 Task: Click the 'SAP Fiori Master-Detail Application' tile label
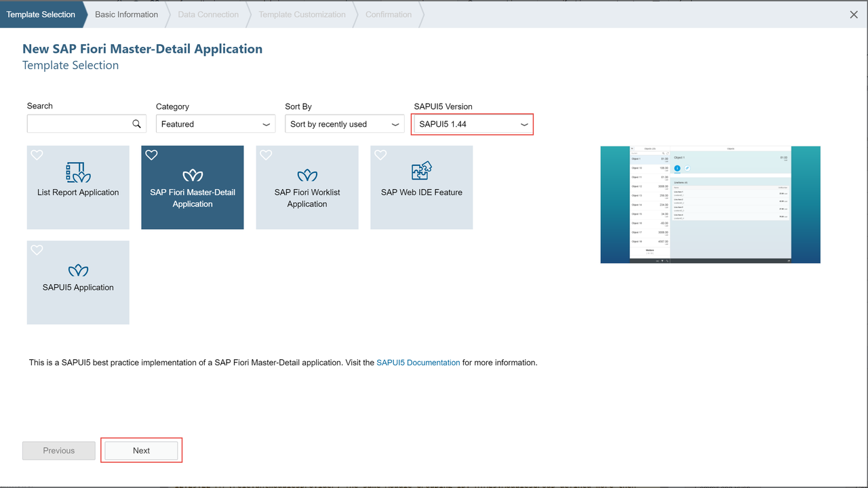[x=193, y=198]
